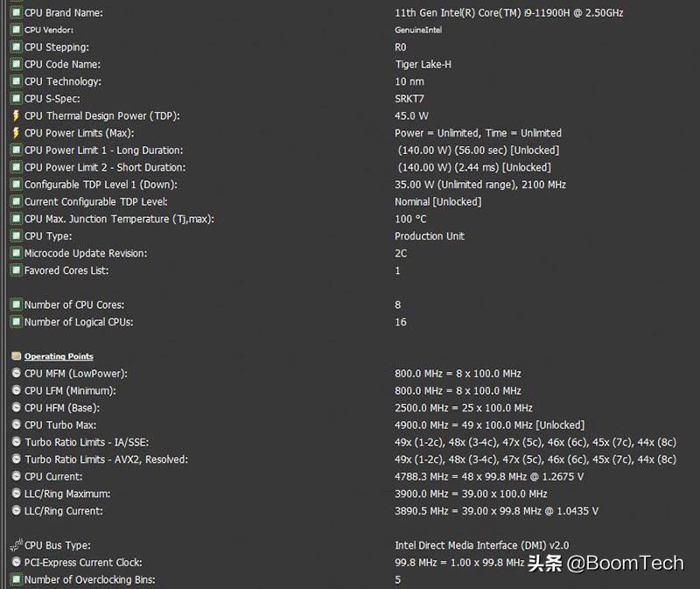Viewport: 700px width, 589px height.
Task: Click the lightning icon next to CPU Power Limits (Max)
Action: pyautogui.click(x=16, y=133)
